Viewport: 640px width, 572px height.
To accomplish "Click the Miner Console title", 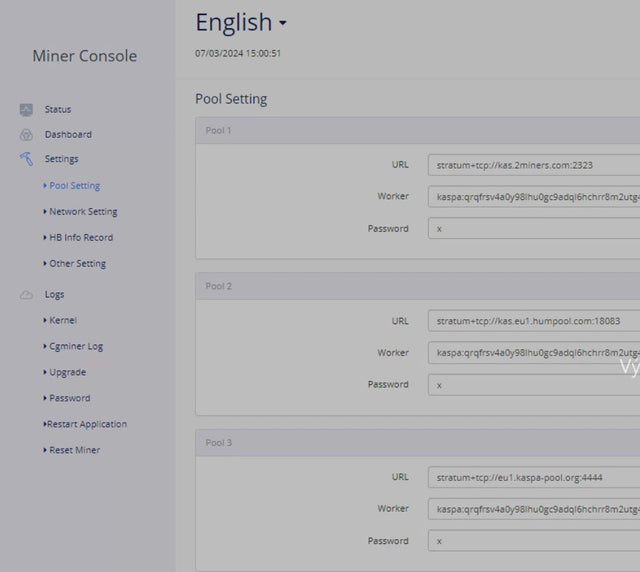I will pyautogui.click(x=84, y=56).
